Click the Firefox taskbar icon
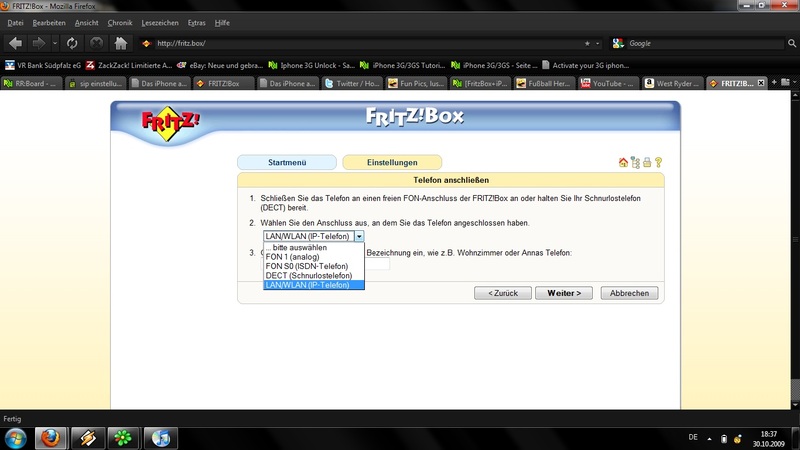Viewport: 800px width, 450px height. click(x=51, y=438)
